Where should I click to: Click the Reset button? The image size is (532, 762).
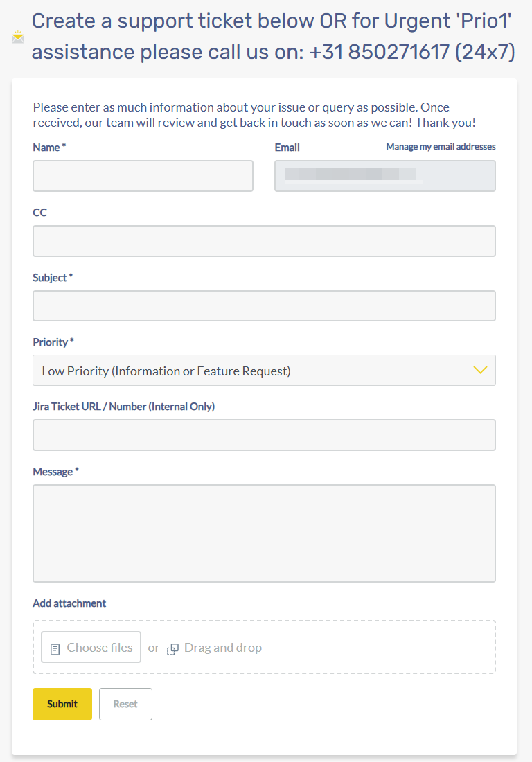(125, 704)
